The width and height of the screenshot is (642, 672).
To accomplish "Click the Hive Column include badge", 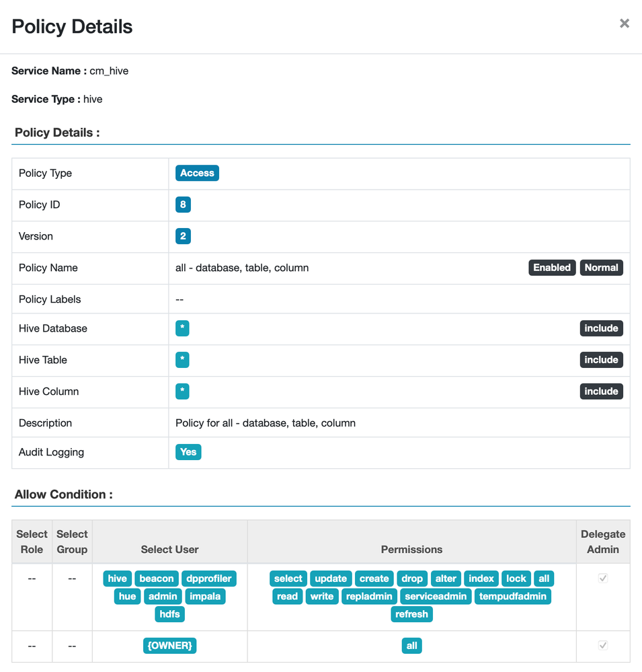I will click(601, 391).
